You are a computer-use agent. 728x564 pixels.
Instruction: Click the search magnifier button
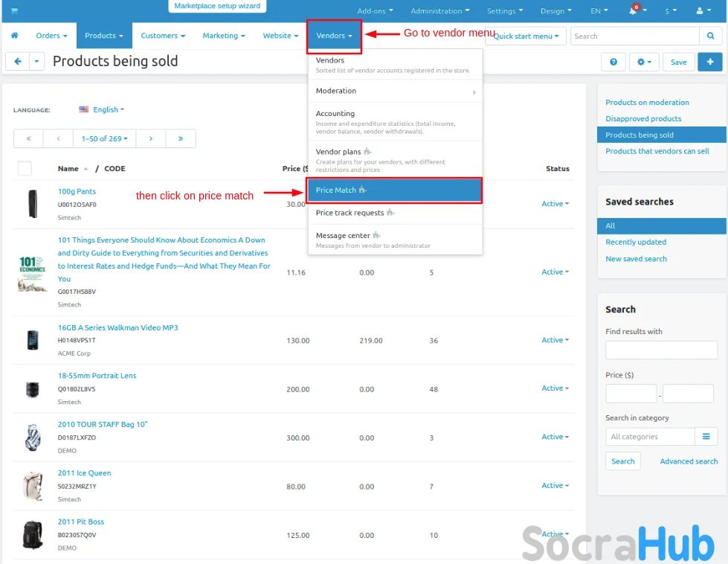[x=710, y=36]
